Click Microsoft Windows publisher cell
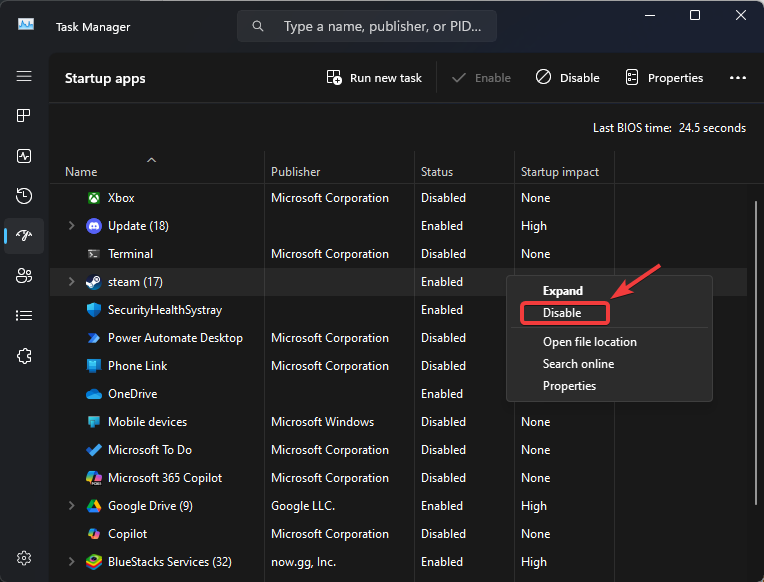 (x=323, y=422)
